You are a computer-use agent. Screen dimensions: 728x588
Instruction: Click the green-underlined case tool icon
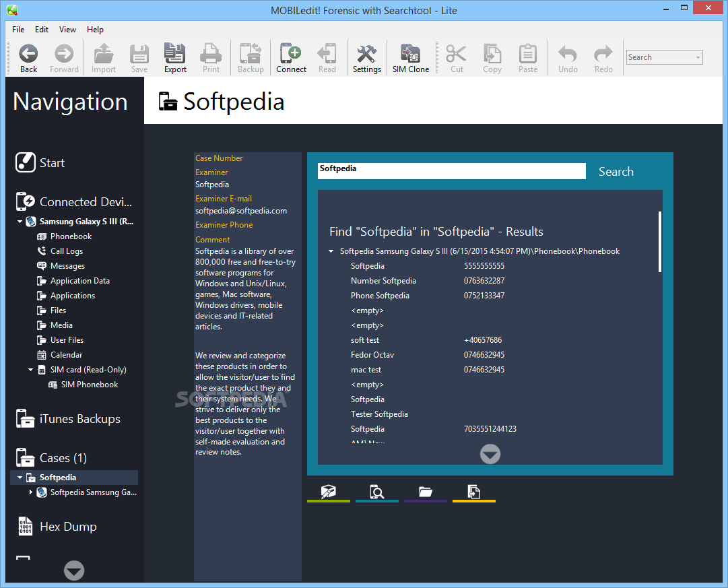[328, 492]
